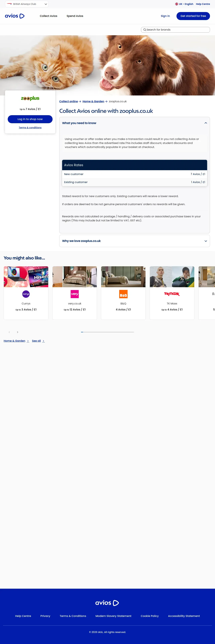Go to Home & Garden breadcrumb
Image resolution: width=215 pixels, height=644 pixels.
[x=93, y=101]
